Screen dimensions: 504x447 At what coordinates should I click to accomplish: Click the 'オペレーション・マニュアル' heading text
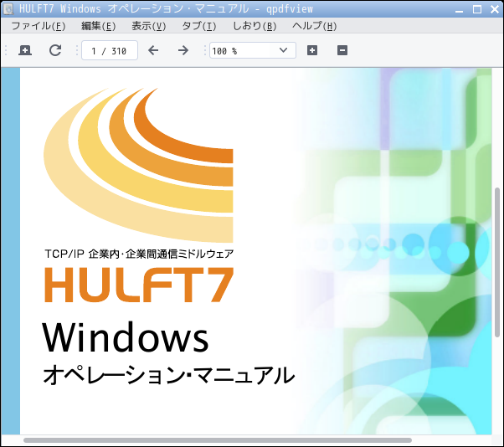coord(169,375)
